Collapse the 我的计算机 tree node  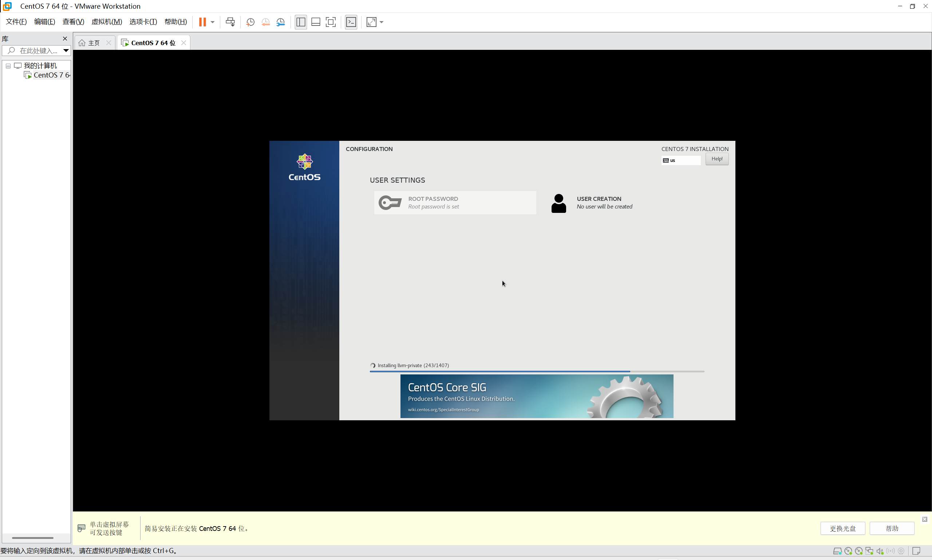point(8,65)
